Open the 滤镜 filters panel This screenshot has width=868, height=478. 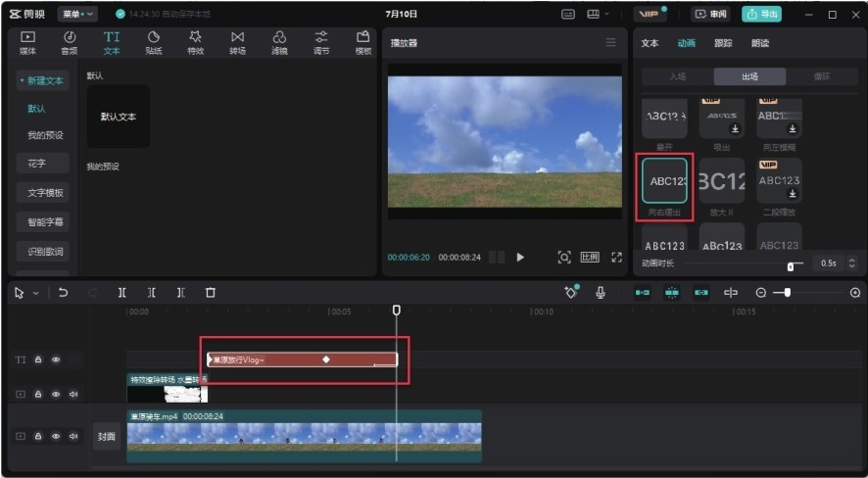coord(279,42)
